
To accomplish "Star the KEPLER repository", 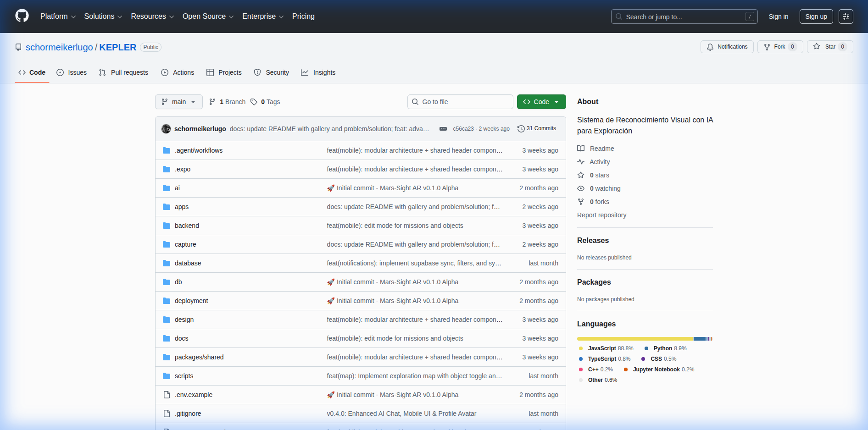I will [829, 46].
